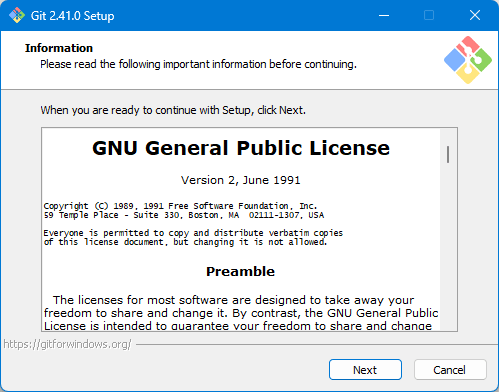
Task: Click 'Please read the following important information' text
Action: (198, 64)
